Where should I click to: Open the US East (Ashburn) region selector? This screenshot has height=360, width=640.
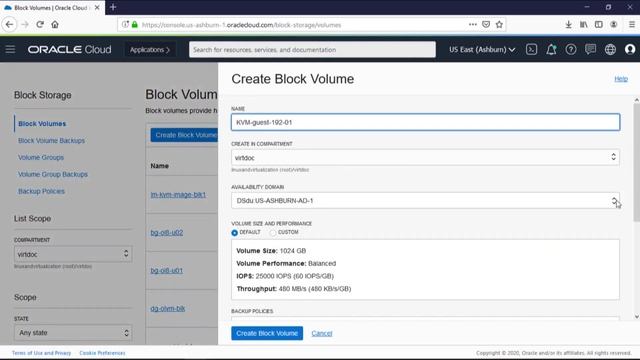tap(482, 49)
